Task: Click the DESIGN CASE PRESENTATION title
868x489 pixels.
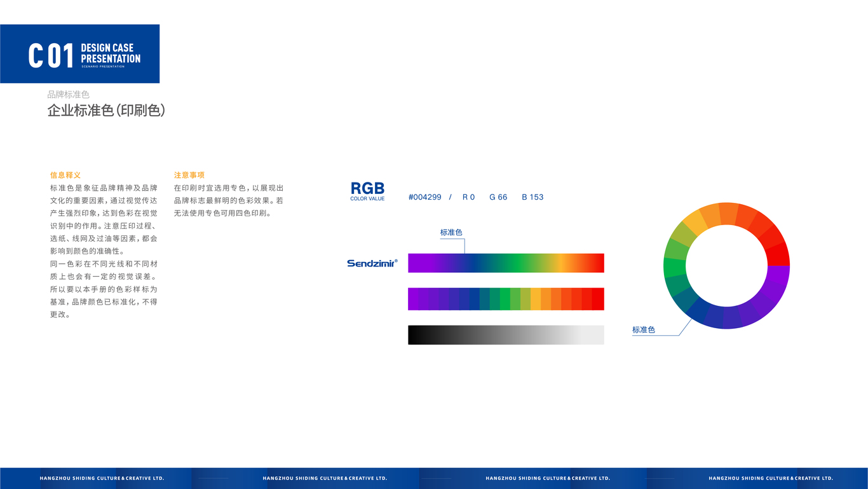Action: coord(111,53)
